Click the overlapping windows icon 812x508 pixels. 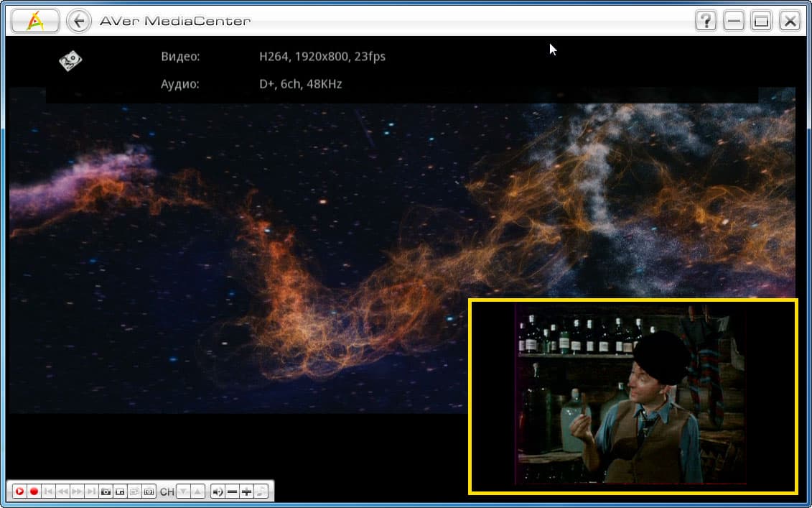135,491
